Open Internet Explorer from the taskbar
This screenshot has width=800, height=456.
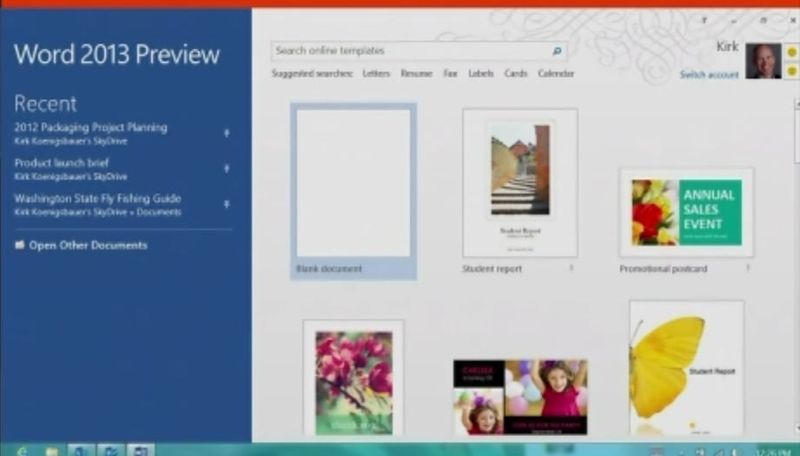[22, 451]
